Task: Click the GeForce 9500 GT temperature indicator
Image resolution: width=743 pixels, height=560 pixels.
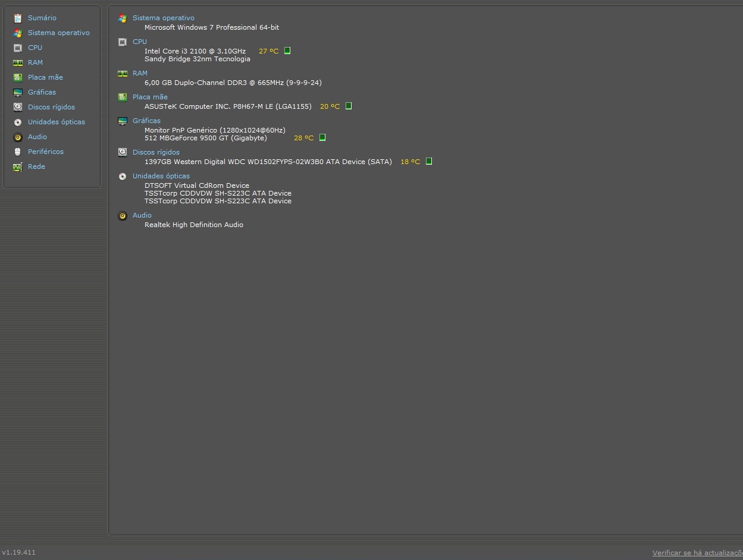Action: (x=322, y=137)
